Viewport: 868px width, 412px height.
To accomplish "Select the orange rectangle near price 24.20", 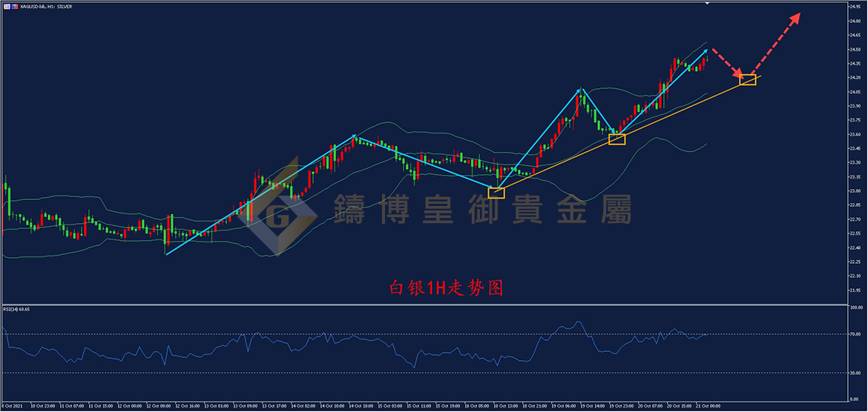I will 747,79.
